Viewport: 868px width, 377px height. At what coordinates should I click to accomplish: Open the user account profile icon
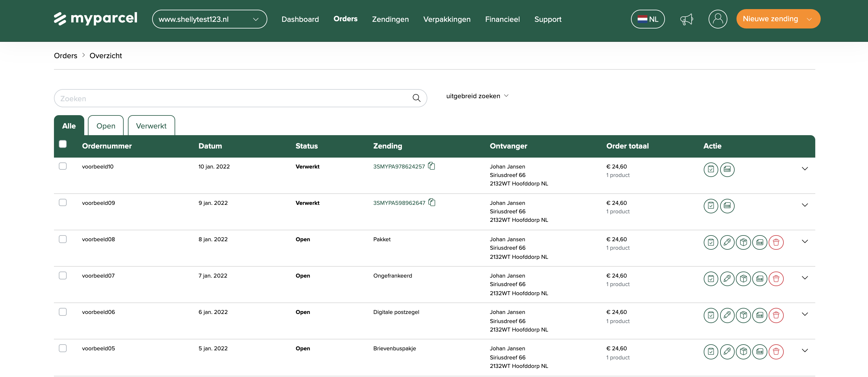click(x=717, y=19)
